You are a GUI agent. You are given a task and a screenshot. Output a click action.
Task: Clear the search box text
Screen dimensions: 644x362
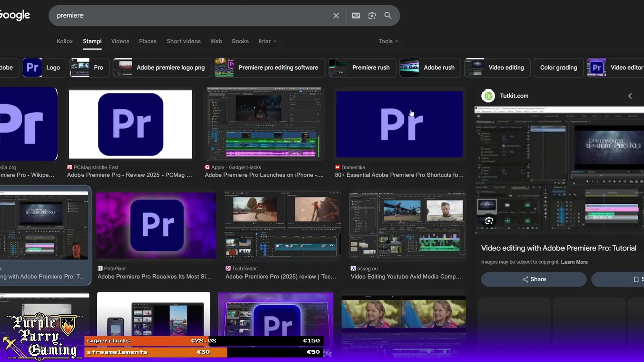click(336, 16)
